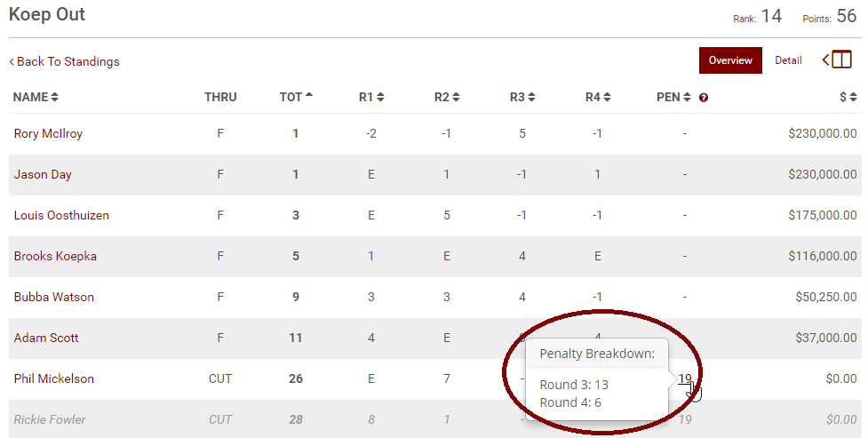The image size is (868, 438).
Task: Sort by NAME column arrows
Action: tap(54, 97)
